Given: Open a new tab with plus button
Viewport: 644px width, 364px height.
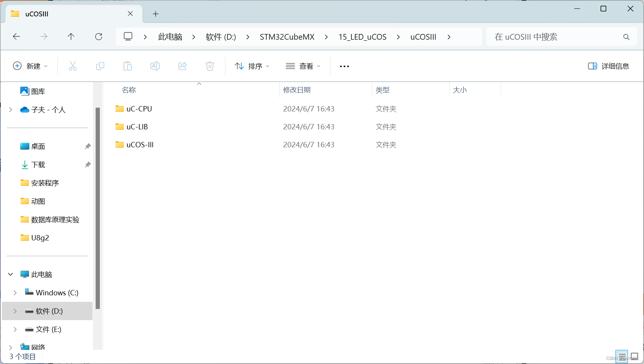Looking at the screenshot, I should (155, 14).
